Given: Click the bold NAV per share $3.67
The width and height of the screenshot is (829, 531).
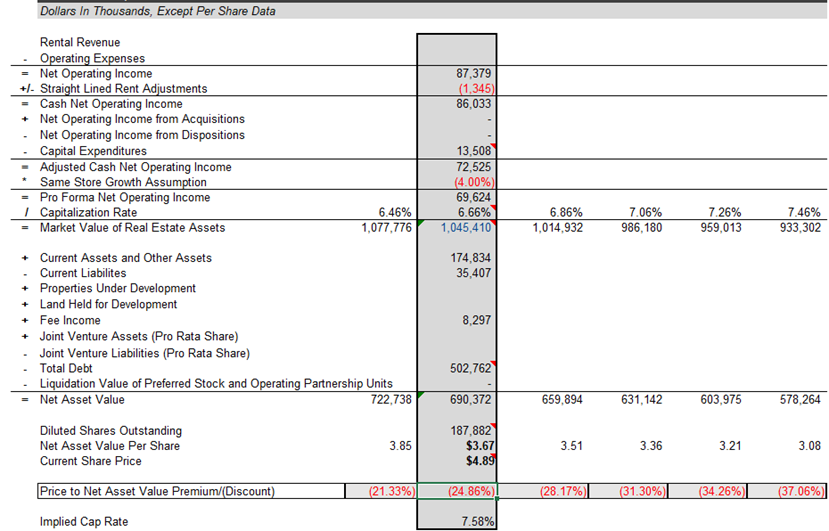Looking at the screenshot, I should coord(480,446).
